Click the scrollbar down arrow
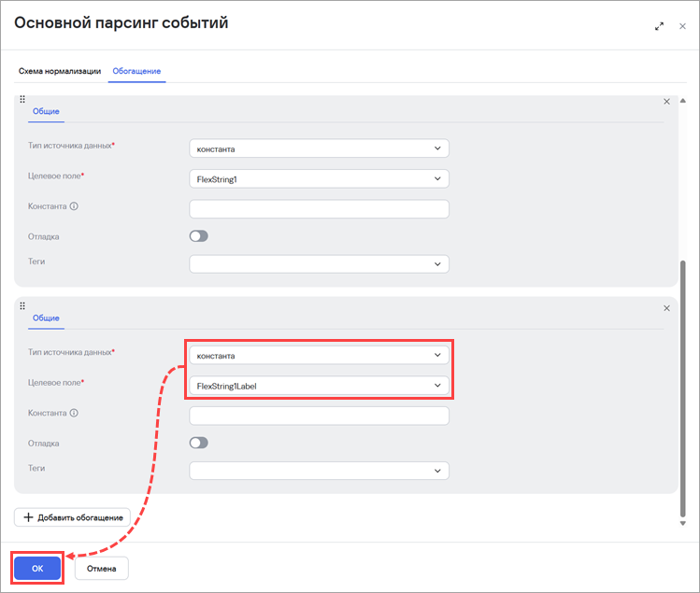This screenshot has height=593, width=700. click(682, 523)
